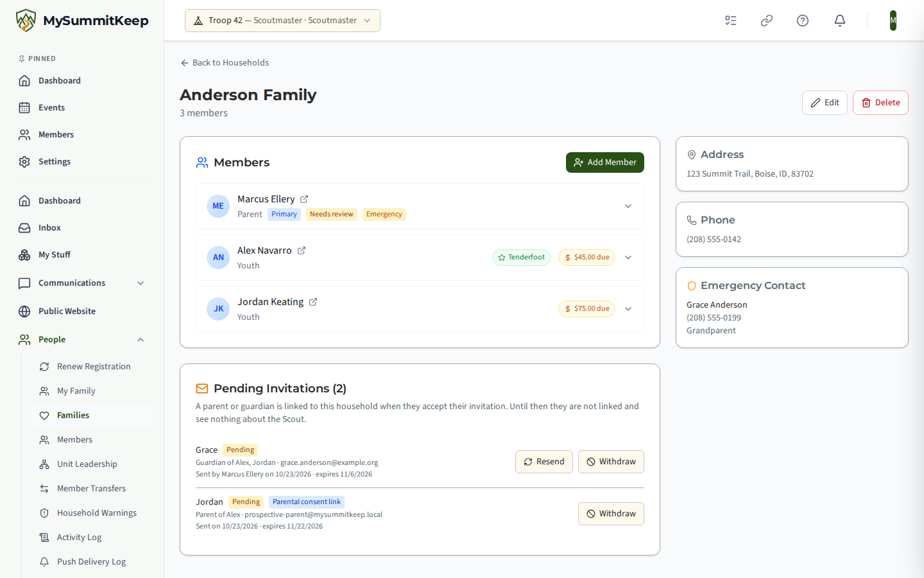Viewport: 924px width, 578px height.
Task: Open Member Transfers under People
Action: pyautogui.click(x=92, y=489)
